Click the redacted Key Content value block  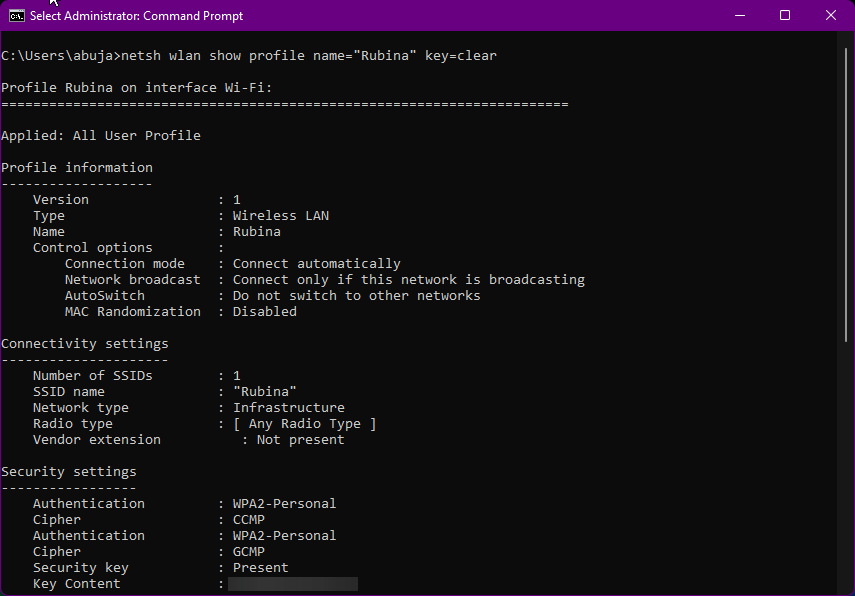(292, 584)
